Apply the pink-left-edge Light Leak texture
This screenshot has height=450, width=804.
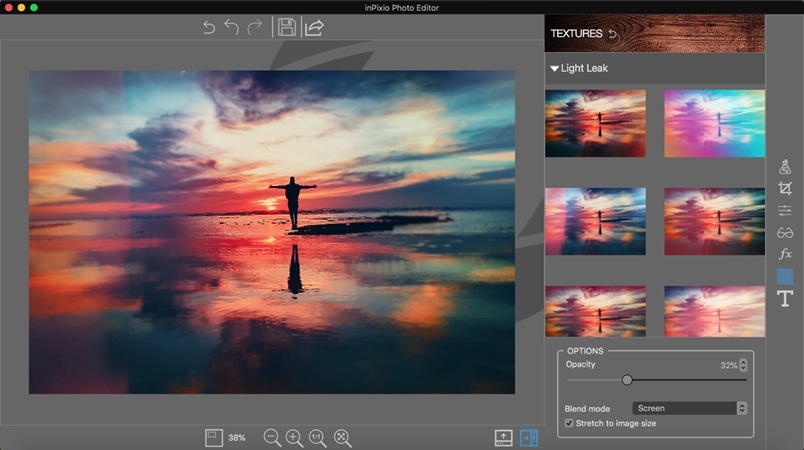pos(595,221)
